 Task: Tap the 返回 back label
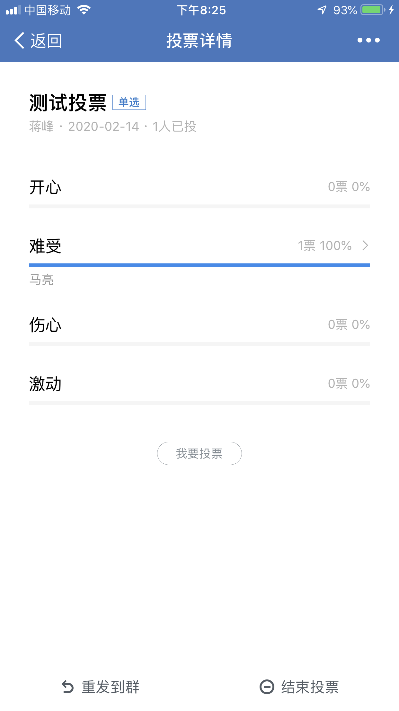(46, 41)
